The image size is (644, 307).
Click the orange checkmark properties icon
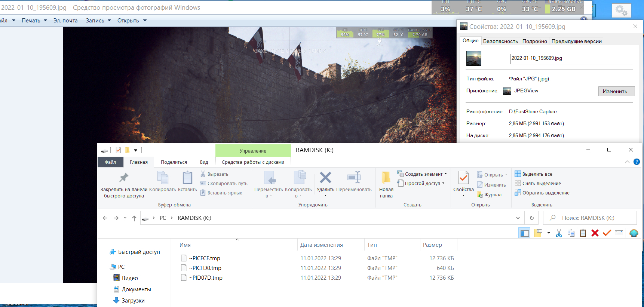(607, 233)
